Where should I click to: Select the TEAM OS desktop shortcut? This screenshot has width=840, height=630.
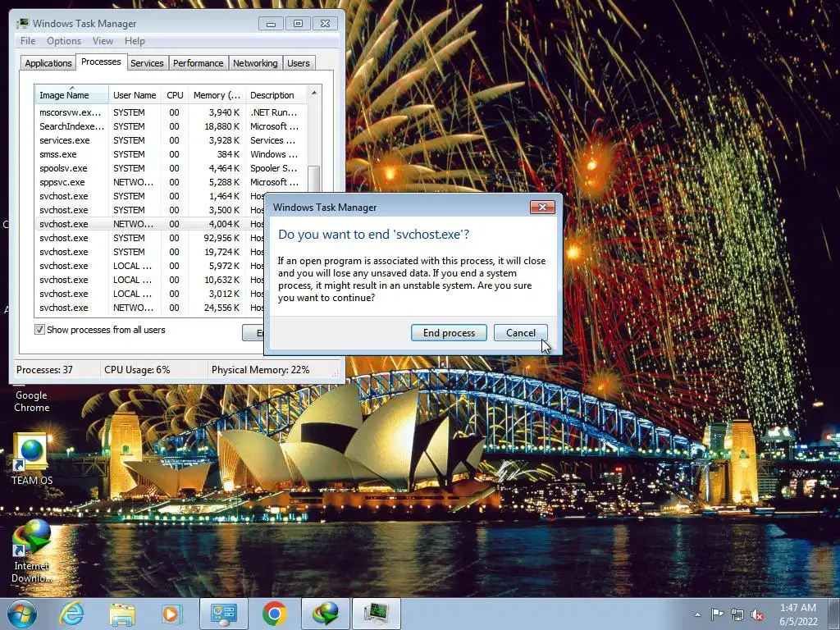[x=32, y=459]
